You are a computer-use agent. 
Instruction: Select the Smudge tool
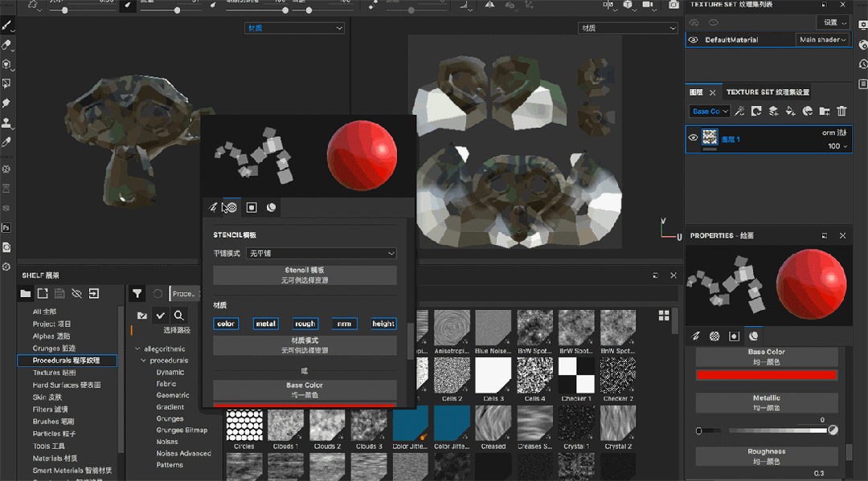(6, 103)
